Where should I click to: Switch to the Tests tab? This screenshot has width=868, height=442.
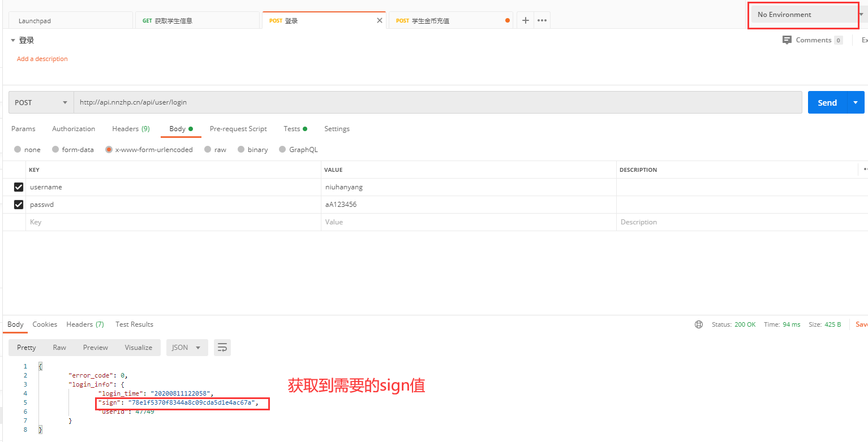coord(292,129)
